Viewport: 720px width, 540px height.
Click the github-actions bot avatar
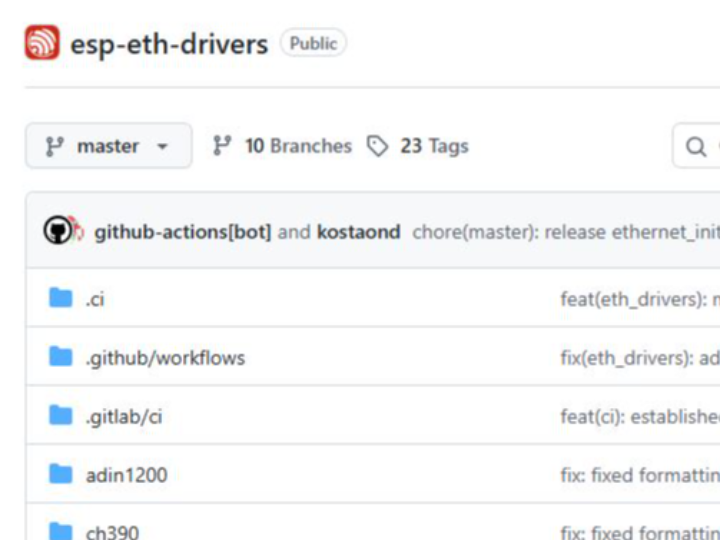pos(60,232)
